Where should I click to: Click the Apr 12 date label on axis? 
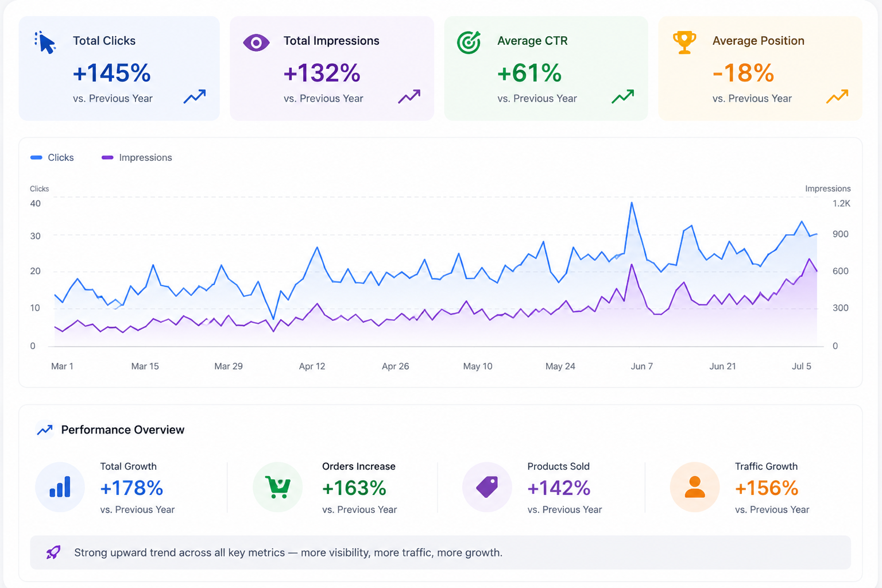pyautogui.click(x=312, y=366)
